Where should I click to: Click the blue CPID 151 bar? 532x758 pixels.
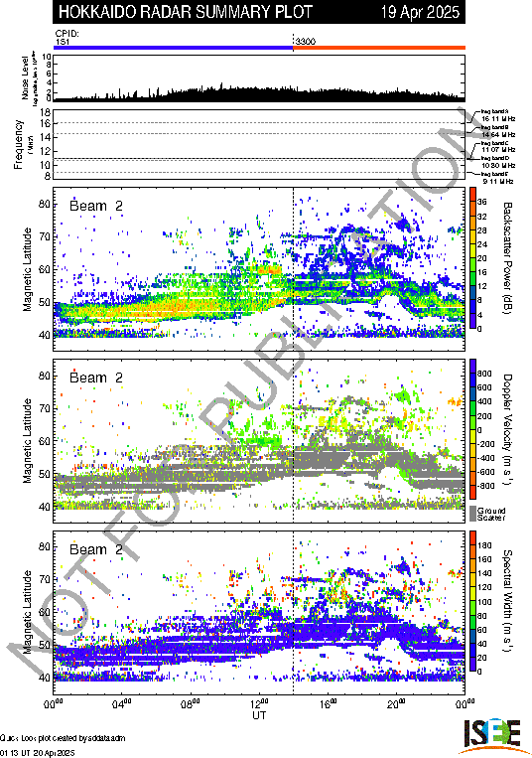click(174, 48)
